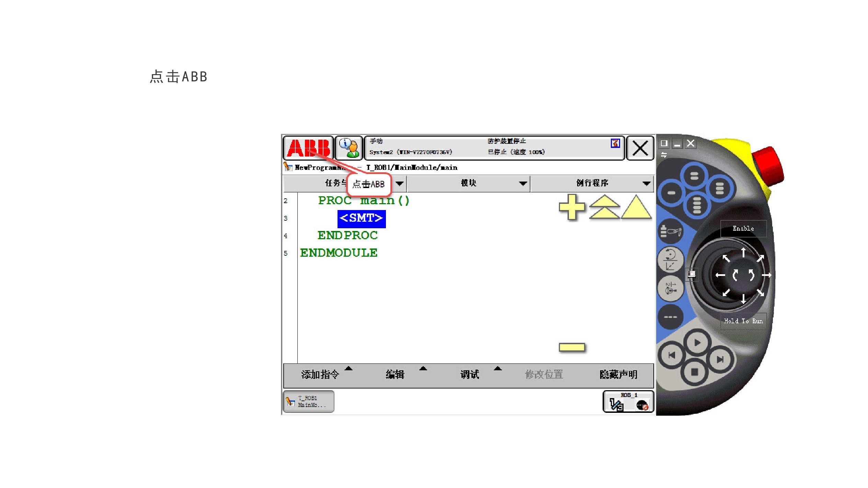Expand the 例行程序 dropdown
Image resolution: width=868 pixels, height=488 pixels.
(592, 183)
